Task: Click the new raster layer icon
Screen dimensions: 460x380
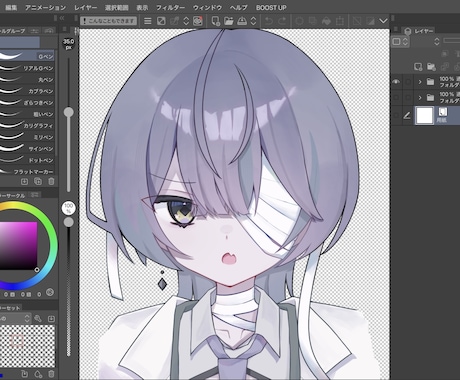Action: point(418,67)
